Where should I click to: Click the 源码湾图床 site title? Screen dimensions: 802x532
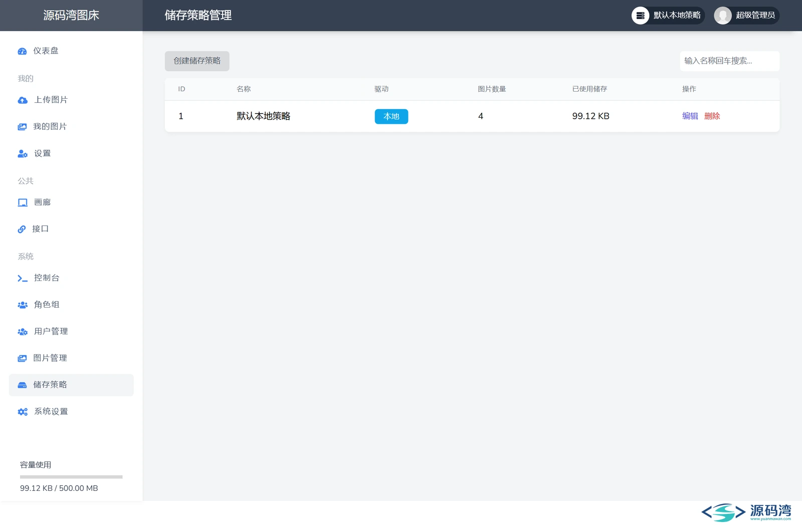point(71,16)
